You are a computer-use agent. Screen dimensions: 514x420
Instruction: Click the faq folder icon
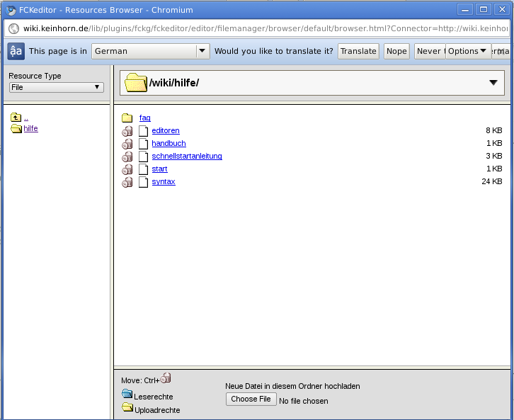(x=127, y=118)
